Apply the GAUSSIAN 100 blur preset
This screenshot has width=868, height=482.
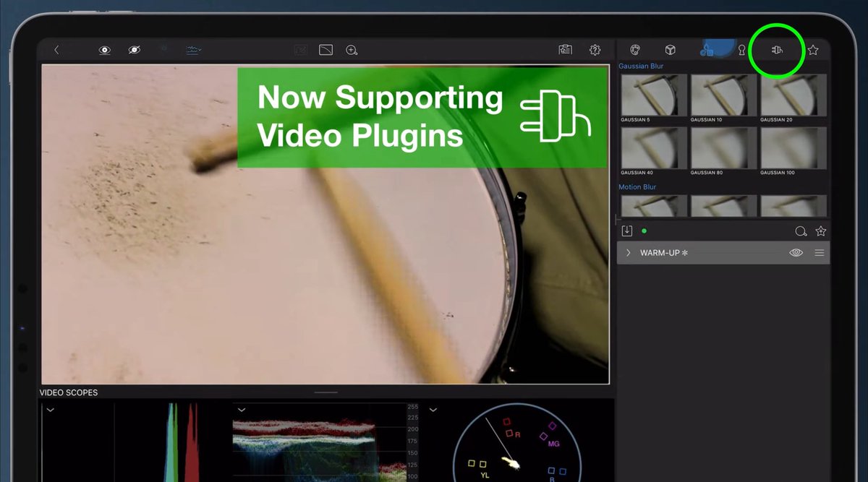click(x=793, y=148)
